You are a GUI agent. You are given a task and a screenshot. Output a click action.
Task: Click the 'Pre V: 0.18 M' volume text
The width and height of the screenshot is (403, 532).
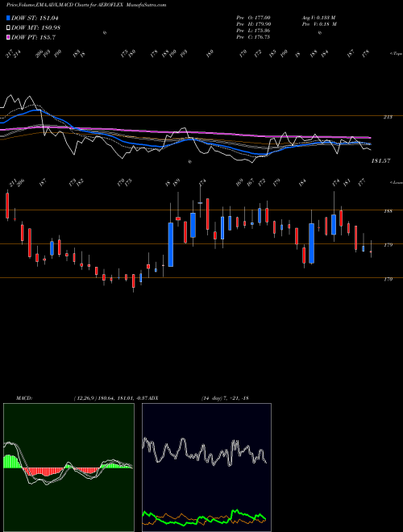click(318, 24)
